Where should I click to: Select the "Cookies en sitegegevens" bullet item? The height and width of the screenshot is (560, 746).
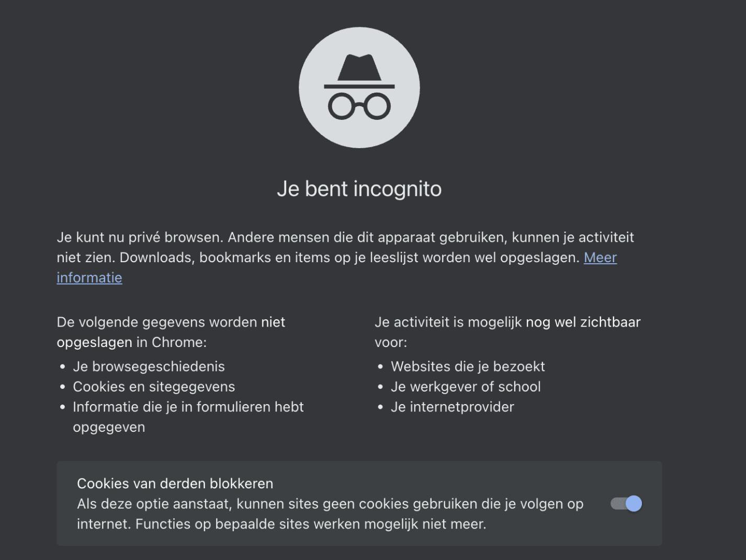[154, 387]
